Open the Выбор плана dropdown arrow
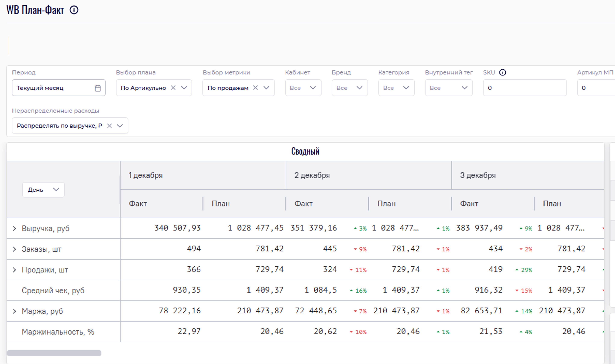The width and height of the screenshot is (615, 364). tap(184, 88)
